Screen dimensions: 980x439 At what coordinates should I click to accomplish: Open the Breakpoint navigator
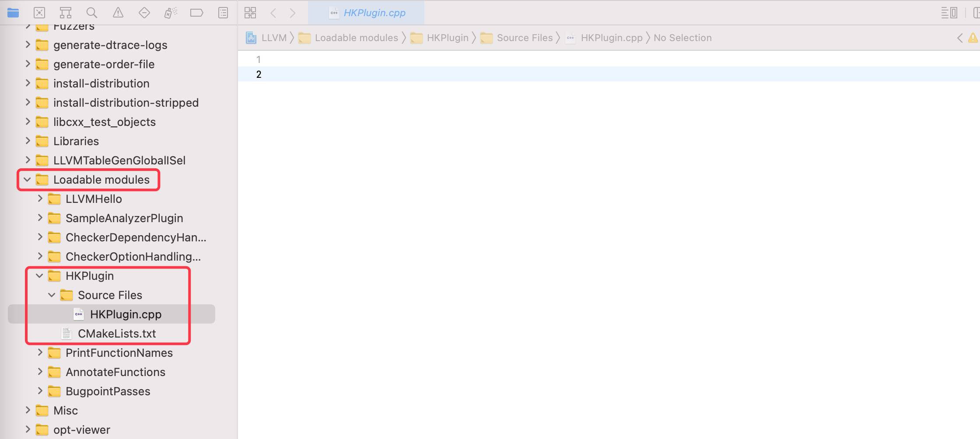pos(197,13)
